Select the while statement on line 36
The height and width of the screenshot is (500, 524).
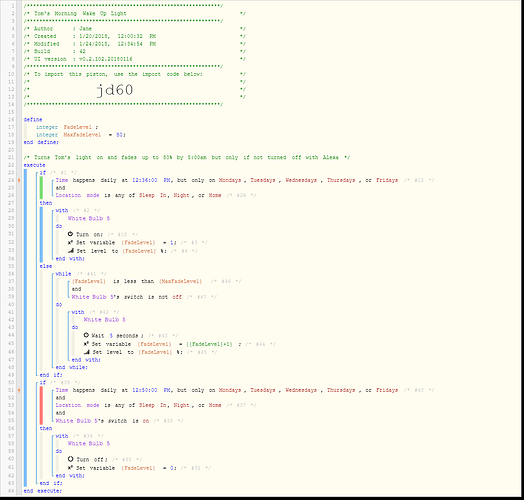coord(63,274)
